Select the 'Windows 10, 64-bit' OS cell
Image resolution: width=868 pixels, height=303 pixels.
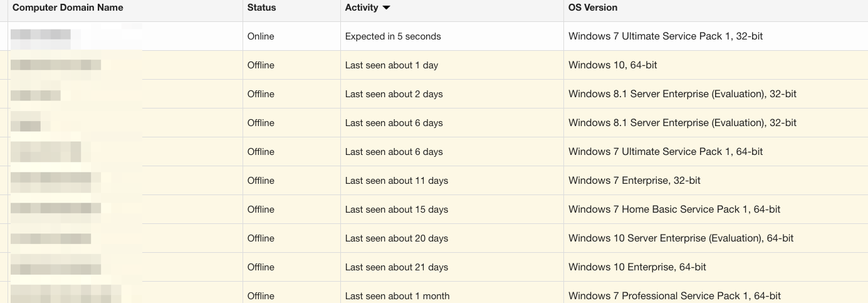click(x=612, y=65)
